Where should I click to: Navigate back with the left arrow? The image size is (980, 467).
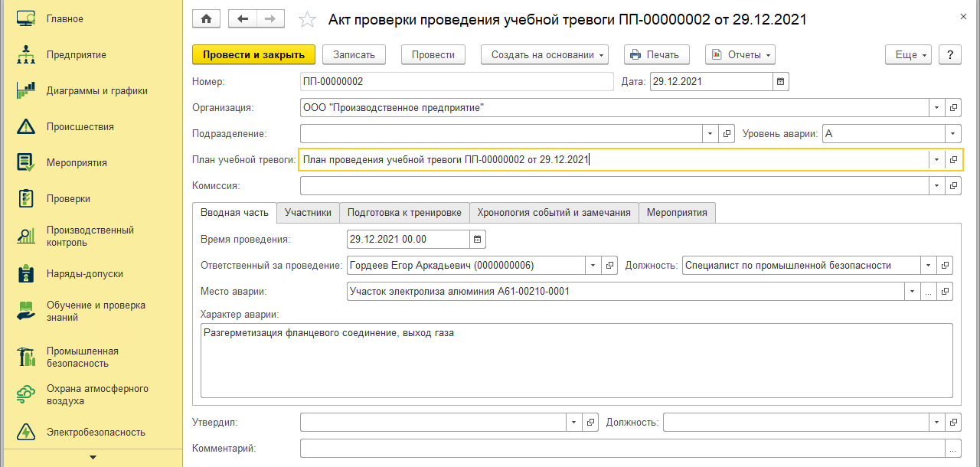tap(243, 19)
